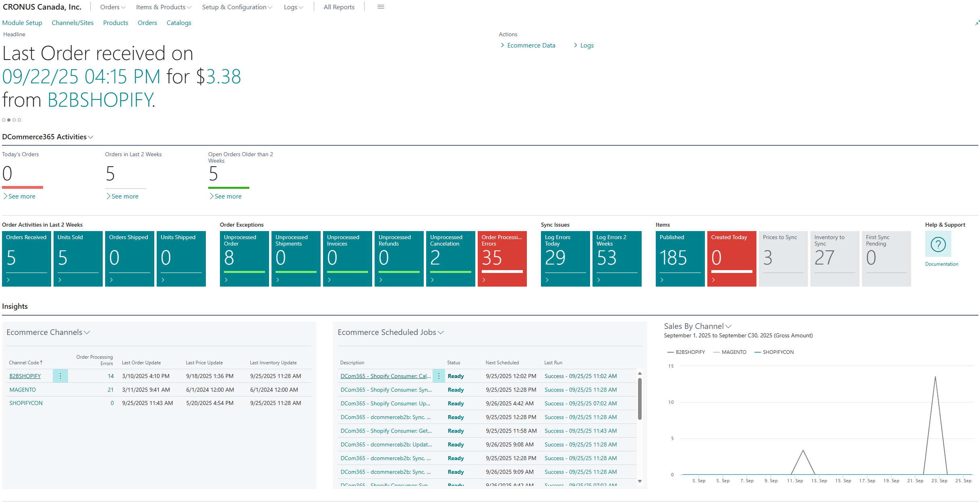Open DCommerce365 Activities chevron menu

point(91,137)
